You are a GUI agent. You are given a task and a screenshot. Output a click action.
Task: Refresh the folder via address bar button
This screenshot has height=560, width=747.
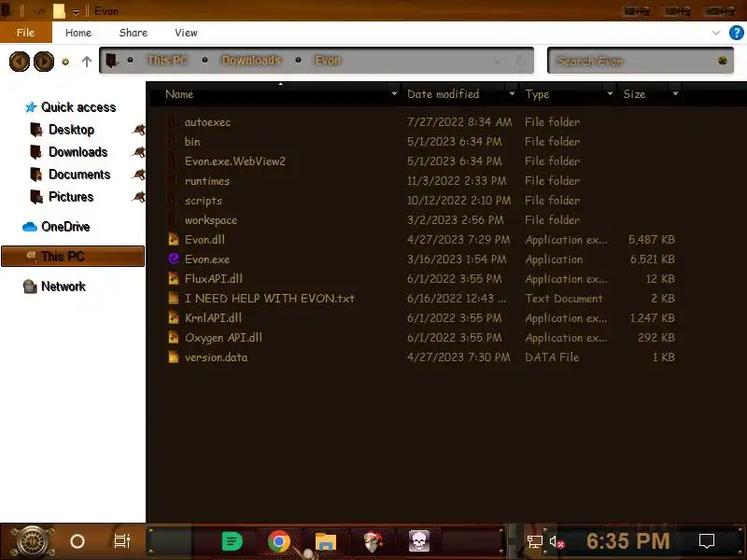point(521,61)
